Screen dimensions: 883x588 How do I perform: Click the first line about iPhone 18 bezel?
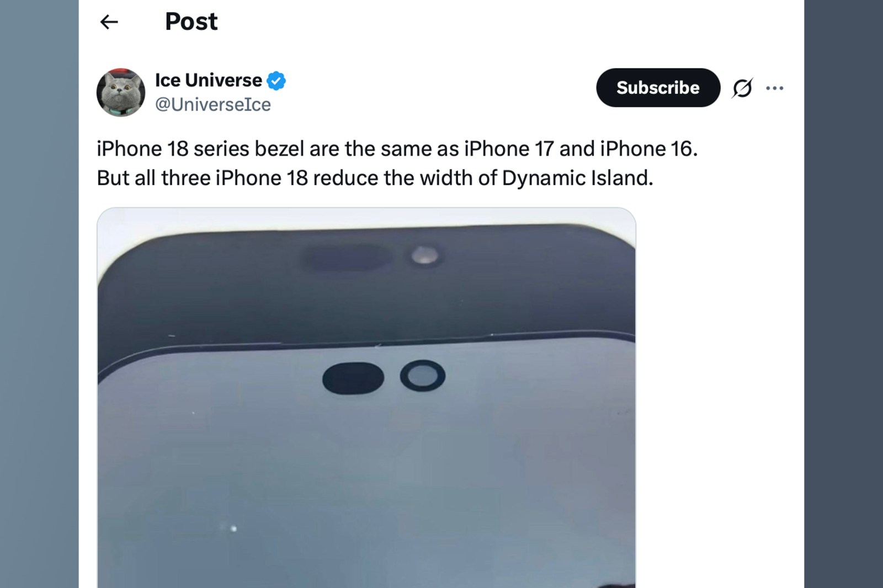[397, 149]
